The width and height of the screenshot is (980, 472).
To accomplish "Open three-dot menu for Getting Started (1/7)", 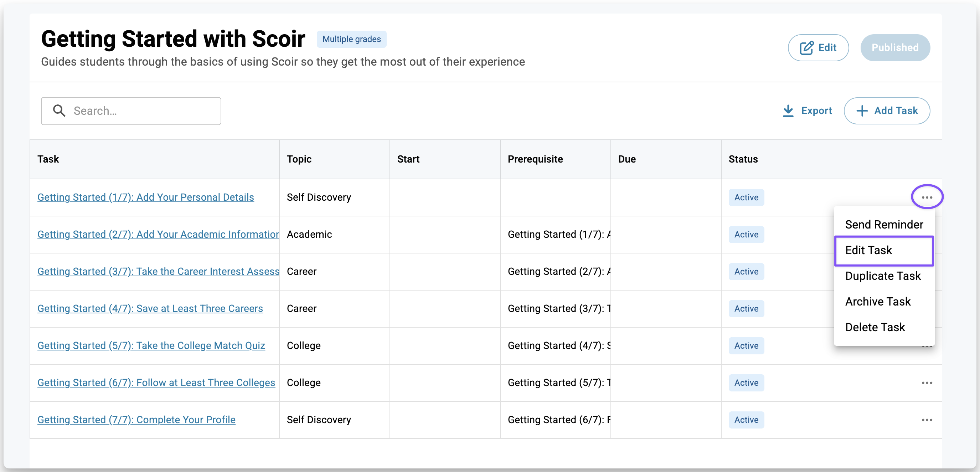I will coord(927,197).
